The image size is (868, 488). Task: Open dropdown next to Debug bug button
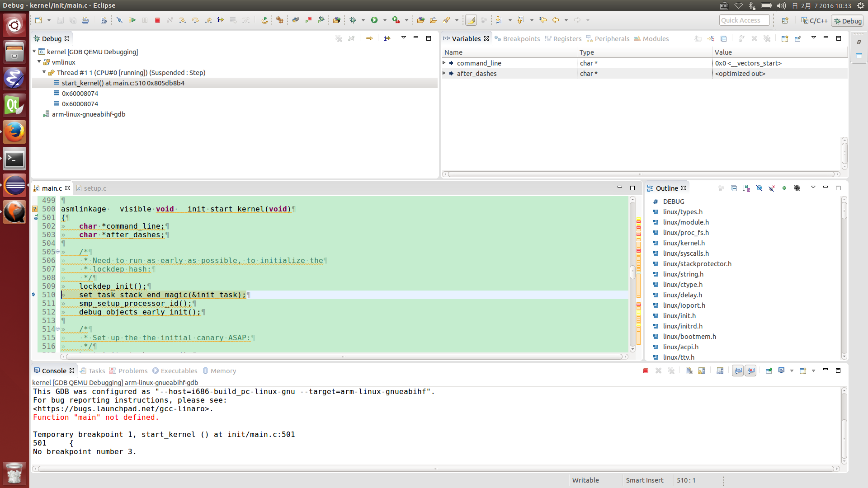(363, 20)
